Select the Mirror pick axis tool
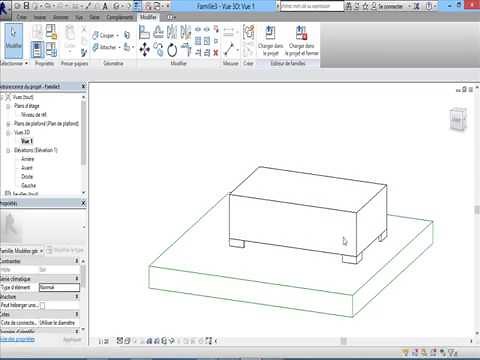The width and height of the screenshot is (480, 360). (x=172, y=32)
